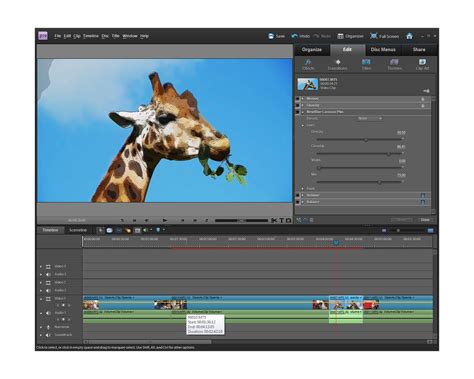Click the Narration microphone icon
Screen dimensions: 474x379
[x=48, y=327]
